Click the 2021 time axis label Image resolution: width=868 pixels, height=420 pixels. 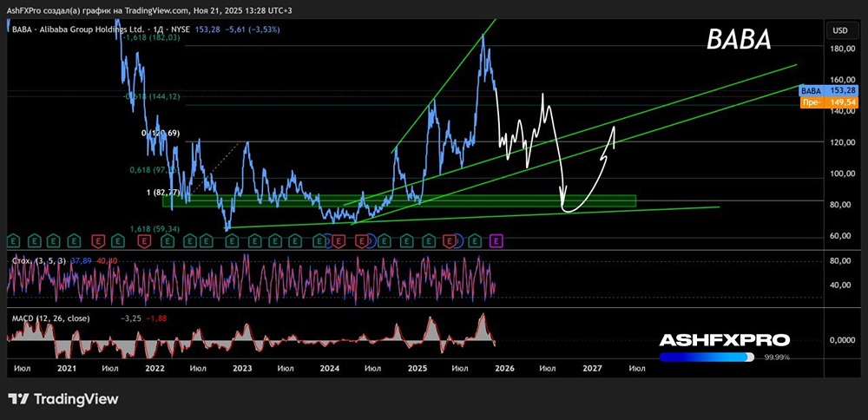[x=67, y=368]
